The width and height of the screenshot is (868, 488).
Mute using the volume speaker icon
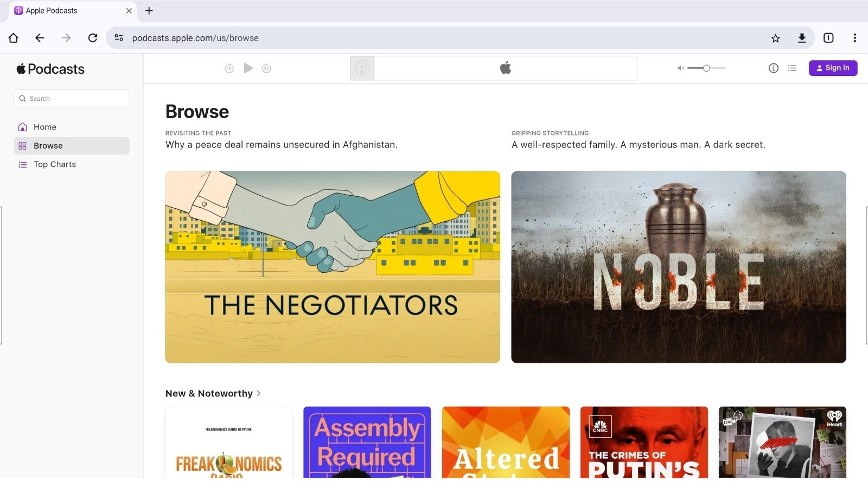pos(680,68)
